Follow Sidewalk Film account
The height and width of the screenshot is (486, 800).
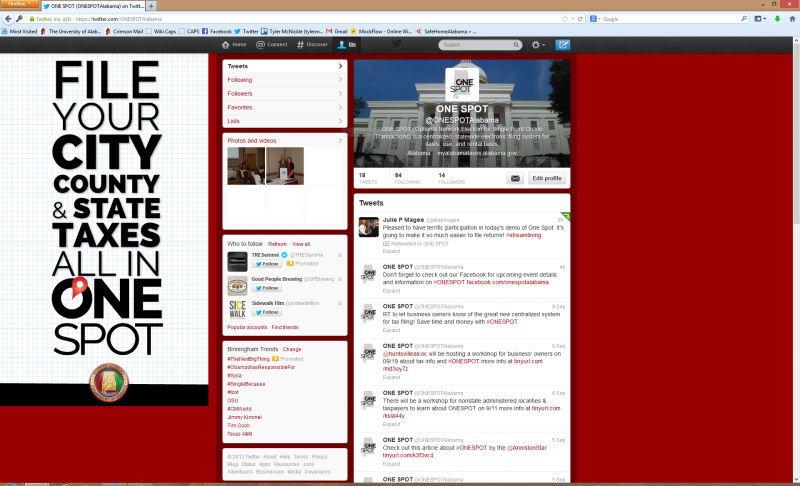tap(266, 312)
